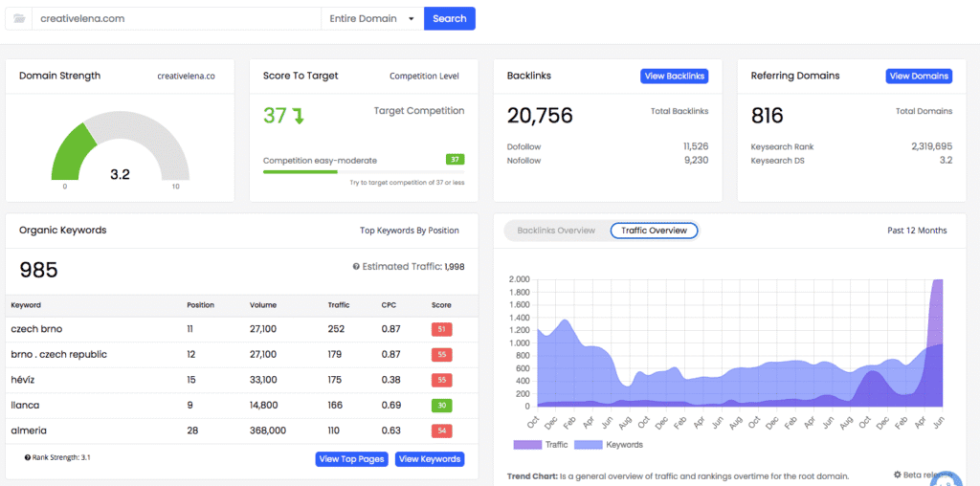Click the Keyword column header
Image resolution: width=980 pixels, height=486 pixels.
pyautogui.click(x=26, y=305)
